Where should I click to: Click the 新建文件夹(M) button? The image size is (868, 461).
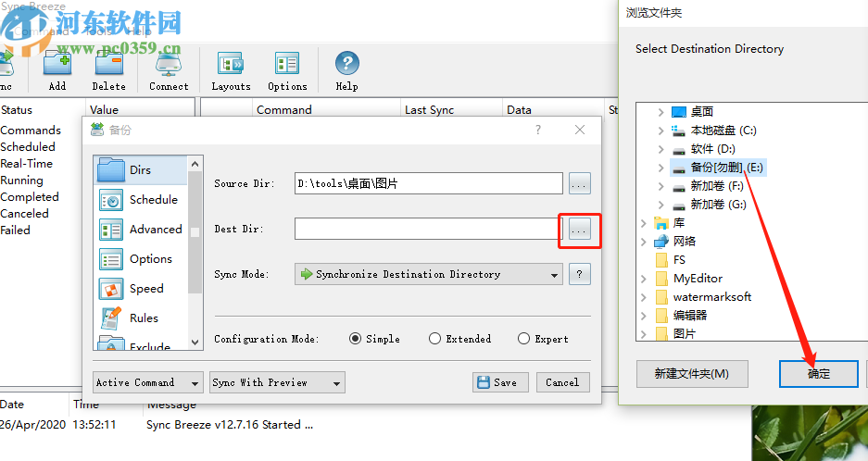tap(692, 374)
